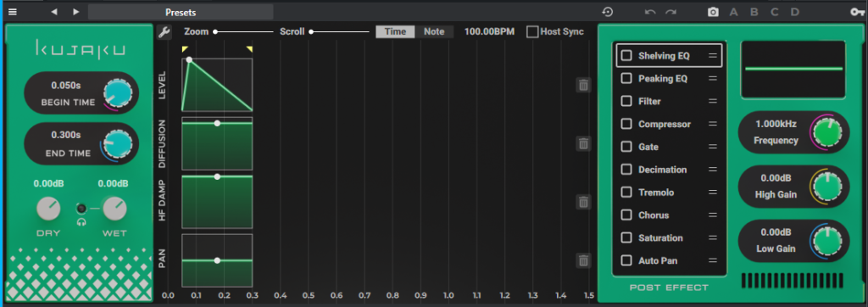Click the Level envelope peak point
Image resolution: width=868 pixels, height=307 pixels.
[x=189, y=59]
